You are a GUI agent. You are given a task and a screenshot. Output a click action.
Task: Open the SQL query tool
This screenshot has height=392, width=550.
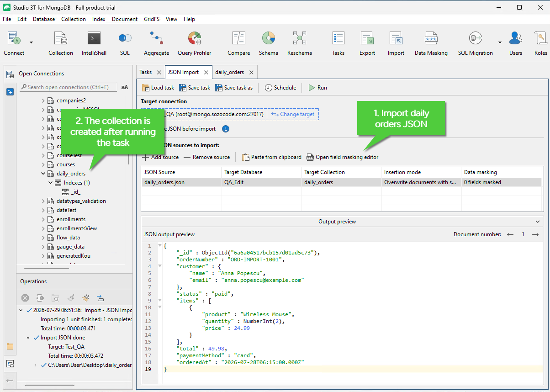125,43
